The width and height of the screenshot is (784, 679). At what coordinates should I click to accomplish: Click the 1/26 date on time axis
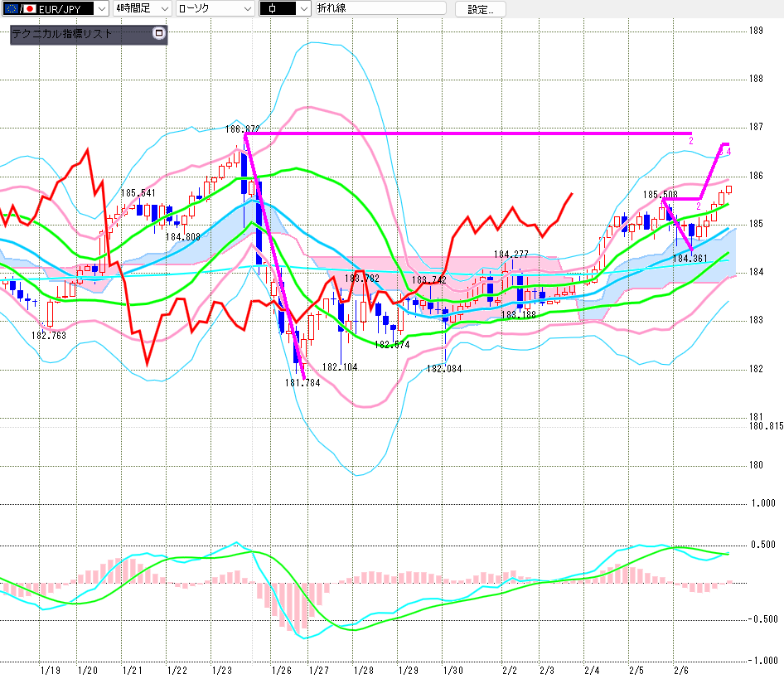(281, 670)
